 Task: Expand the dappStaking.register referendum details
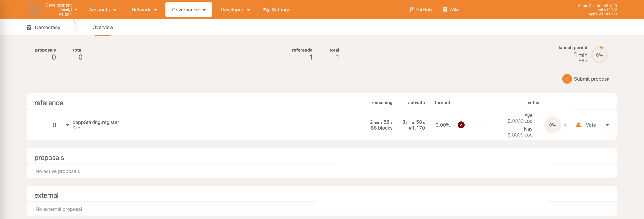click(x=67, y=125)
